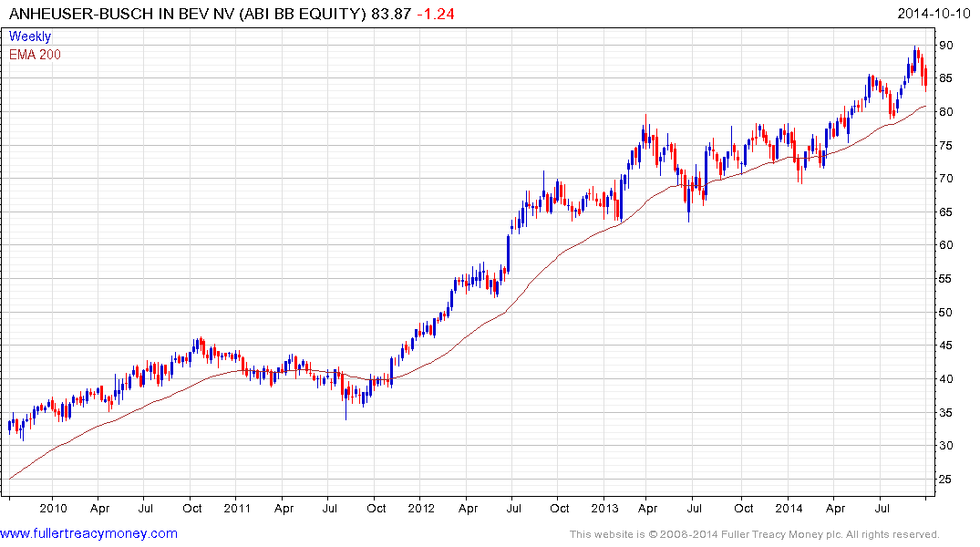This screenshot has width=980, height=547.
Task: Click the Apr label right after 2012
Action: 469,508
